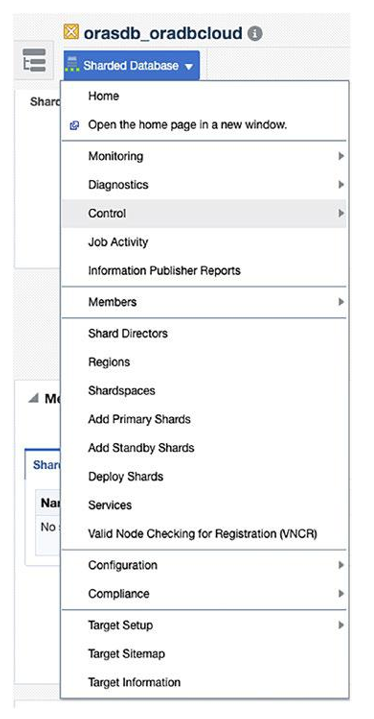Expand the Diagnostics submenu arrow
The width and height of the screenshot is (374, 719).
pyautogui.click(x=341, y=185)
